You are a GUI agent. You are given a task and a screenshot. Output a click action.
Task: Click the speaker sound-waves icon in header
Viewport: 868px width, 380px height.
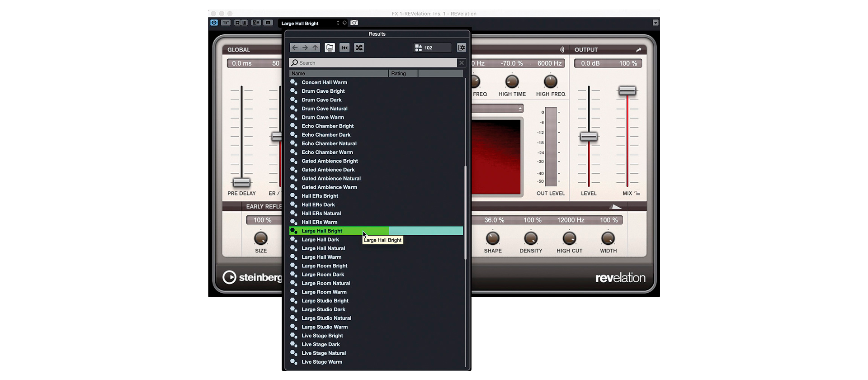coord(562,50)
